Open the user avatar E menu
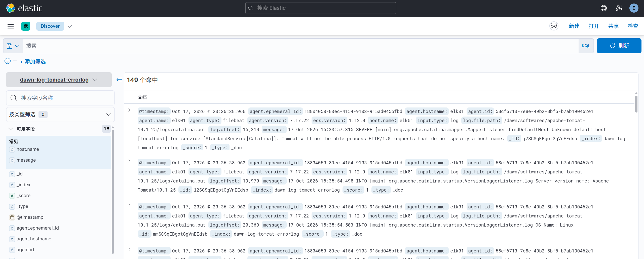The image size is (644, 259). 634,8
